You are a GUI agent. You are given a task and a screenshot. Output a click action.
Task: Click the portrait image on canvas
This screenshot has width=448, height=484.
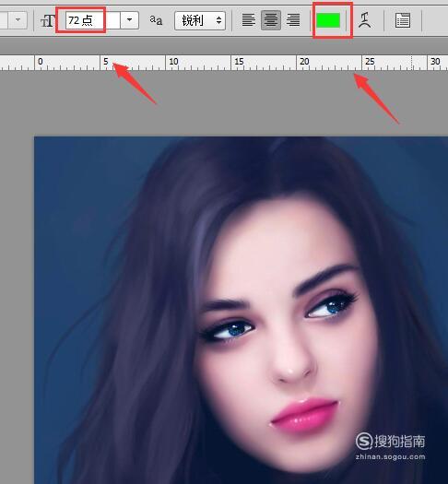coord(241,310)
